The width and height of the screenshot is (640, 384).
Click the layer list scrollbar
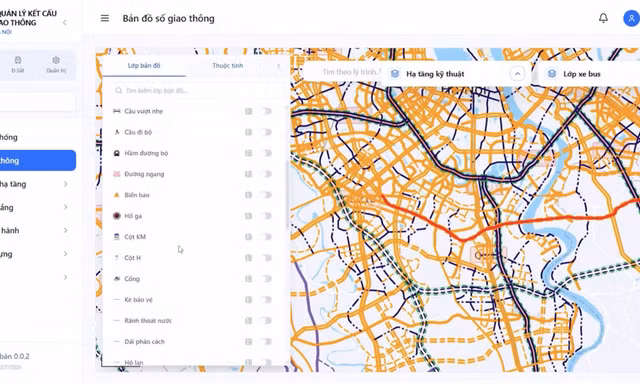288,196
